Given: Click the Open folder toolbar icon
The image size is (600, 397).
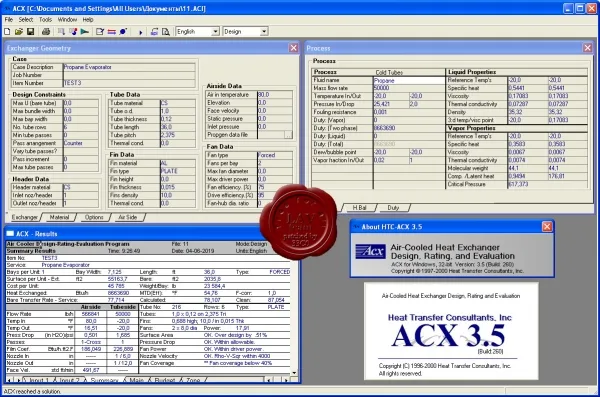Looking at the screenshot, I should pyautogui.click(x=19, y=32).
